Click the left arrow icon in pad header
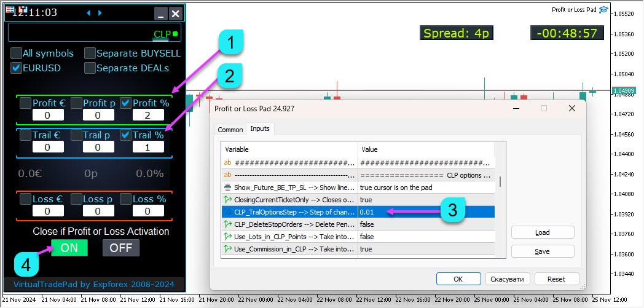The image size is (644, 308). 88,13
